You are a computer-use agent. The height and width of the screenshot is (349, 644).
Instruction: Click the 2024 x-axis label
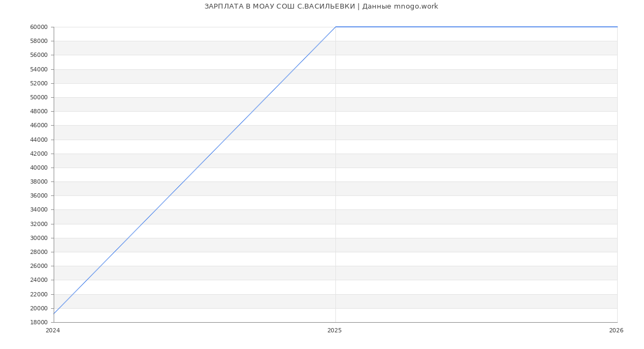53,331
